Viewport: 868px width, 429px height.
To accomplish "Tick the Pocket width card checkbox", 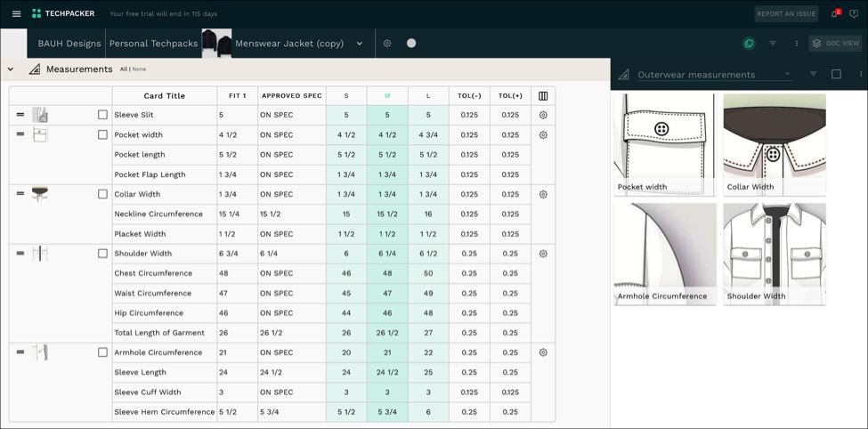I will [102, 134].
